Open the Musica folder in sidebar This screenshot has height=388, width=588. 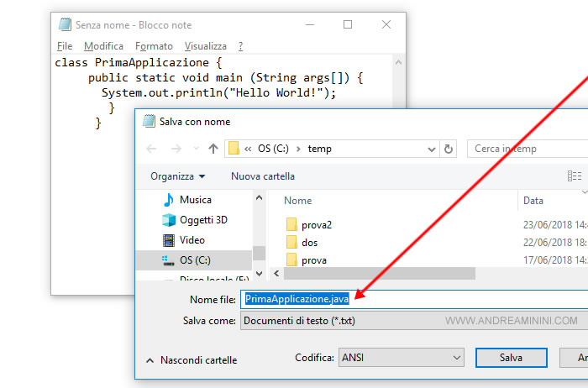[195, 200]
